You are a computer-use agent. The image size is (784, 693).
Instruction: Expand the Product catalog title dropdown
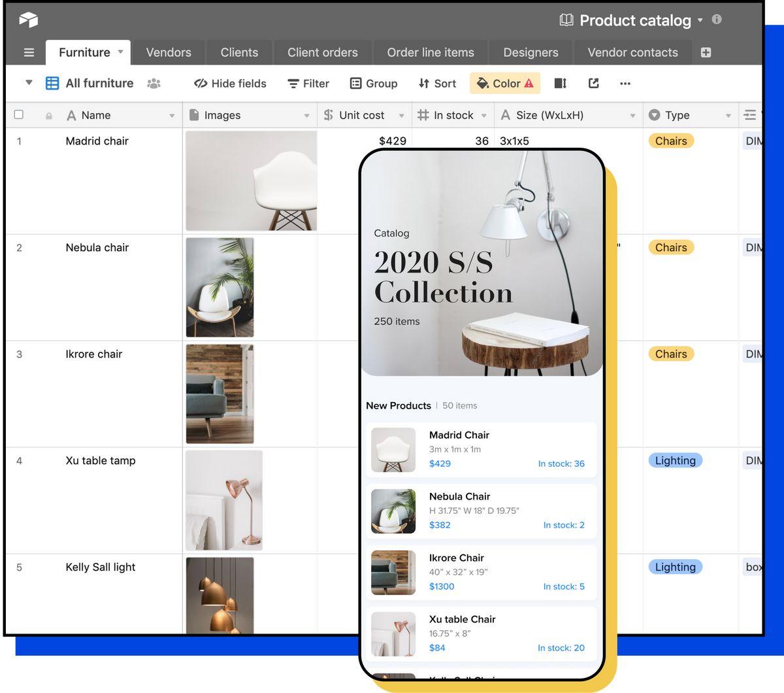click(x=700, y=20)
